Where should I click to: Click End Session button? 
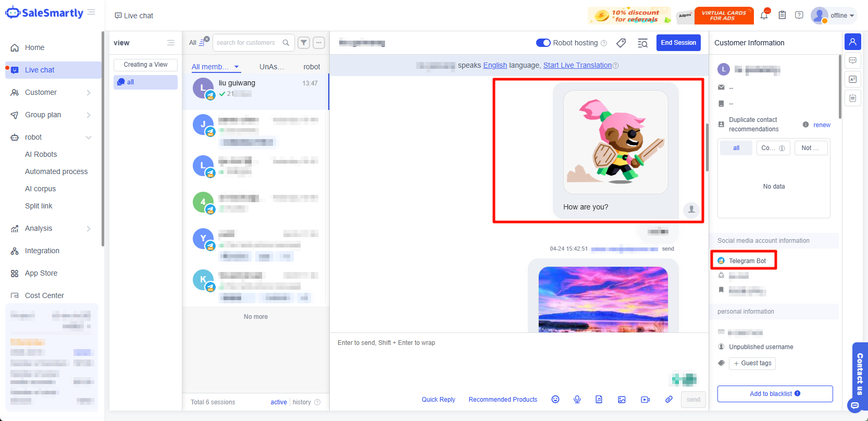click(x=678, y=43)
